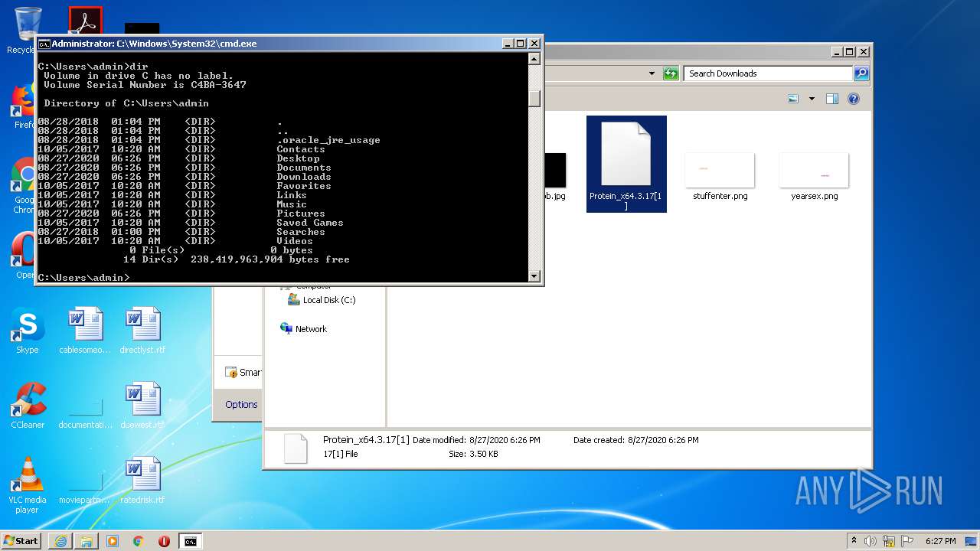
Task: Launch CCleaner desktop shortcut
Action: point(28,406)
